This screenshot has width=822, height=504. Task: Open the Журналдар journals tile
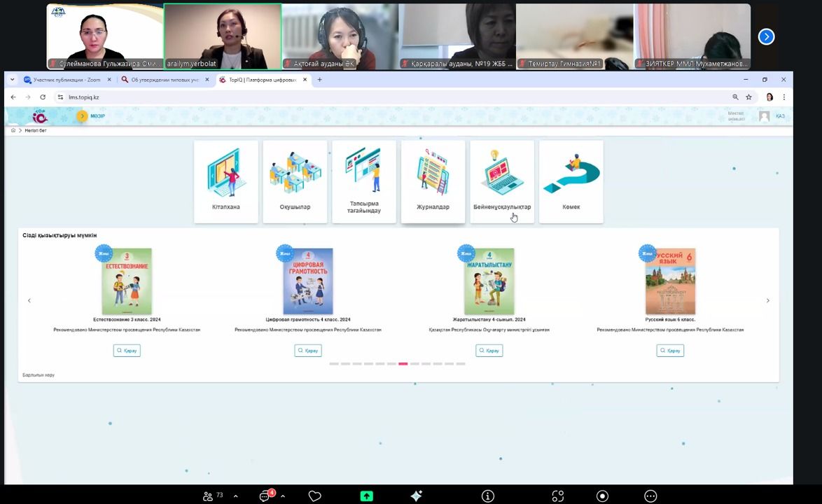point(433,181)
